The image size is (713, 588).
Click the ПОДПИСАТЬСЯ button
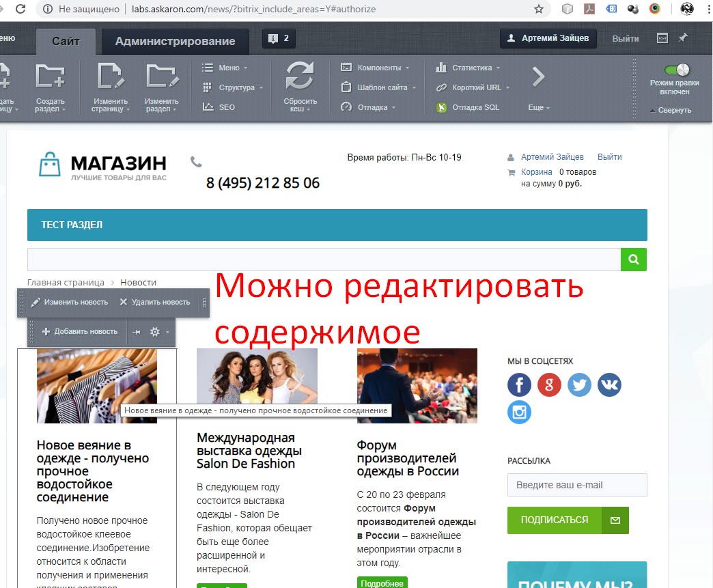click(x=554, y=520)
